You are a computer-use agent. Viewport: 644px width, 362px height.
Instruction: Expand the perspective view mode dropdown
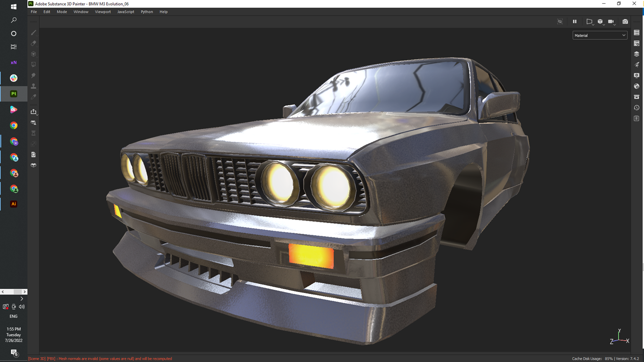(589, 22)
